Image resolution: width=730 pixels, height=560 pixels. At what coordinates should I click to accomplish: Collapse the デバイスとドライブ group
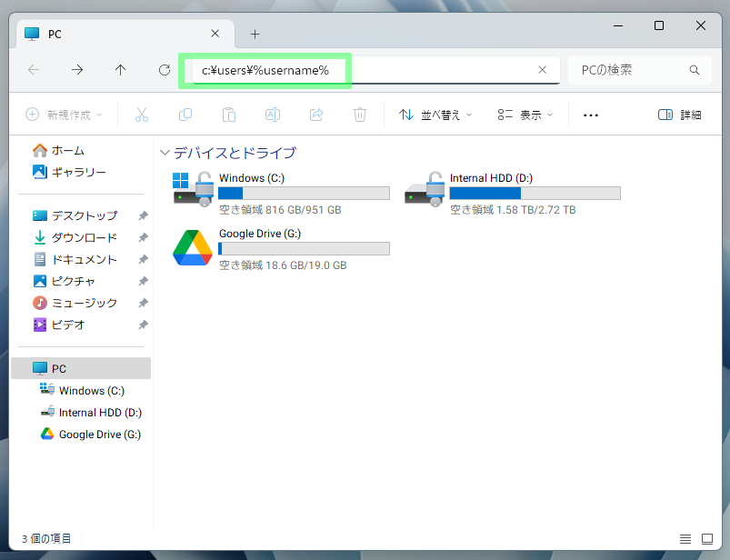pyautogui.click(x=165, y=153)
